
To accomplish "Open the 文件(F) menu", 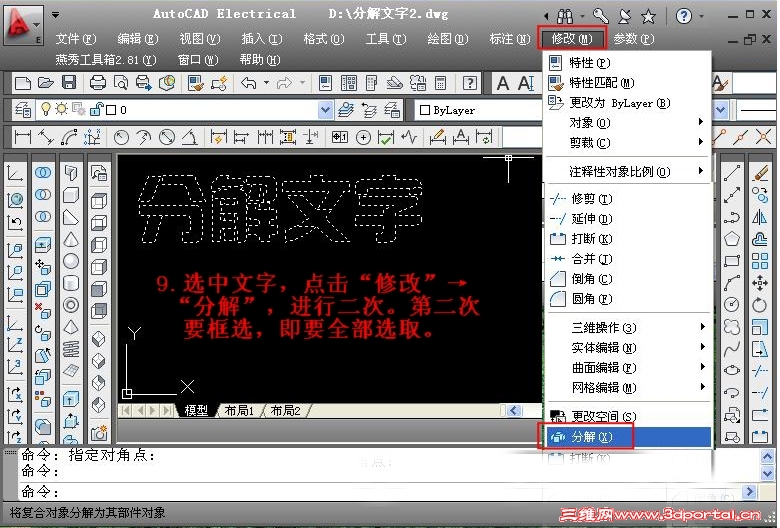I will tap(76, 39).
